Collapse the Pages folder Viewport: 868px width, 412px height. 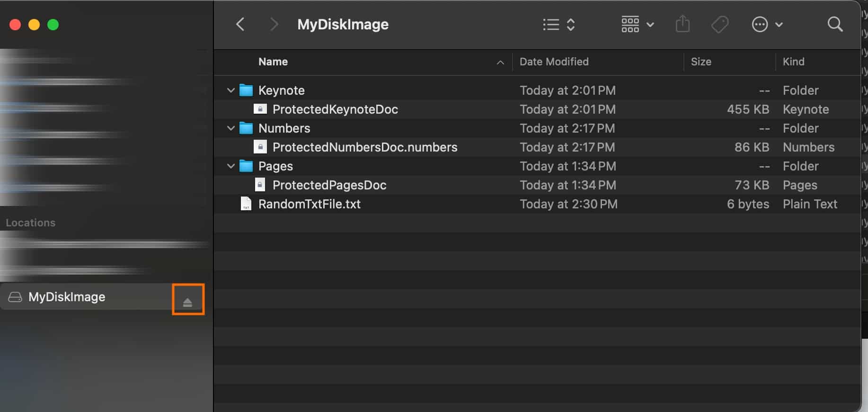pyautogui.click(x=231, y=166)
